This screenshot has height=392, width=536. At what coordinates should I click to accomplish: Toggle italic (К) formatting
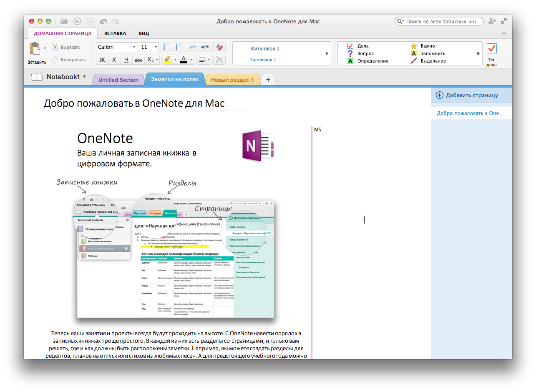pyautogui.click(x=114, y=60)
